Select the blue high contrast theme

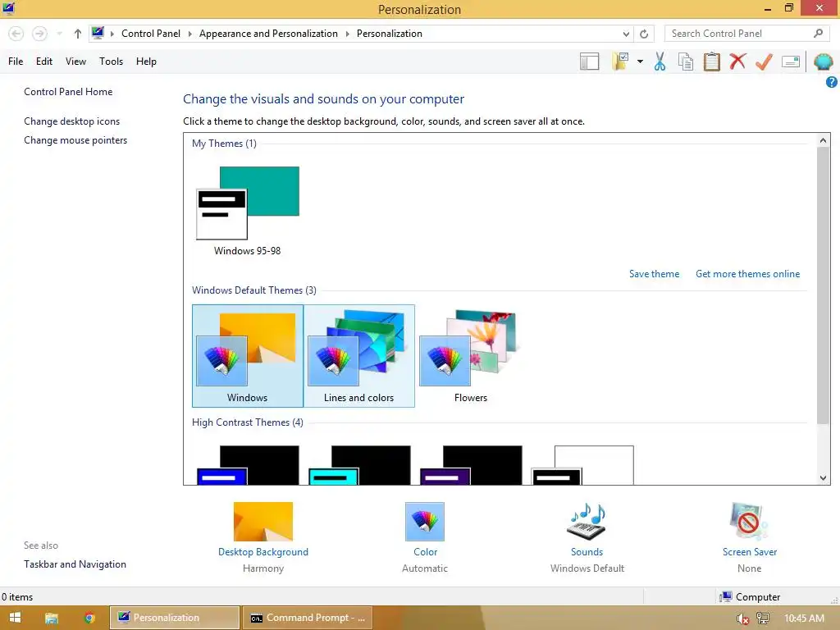248,465
